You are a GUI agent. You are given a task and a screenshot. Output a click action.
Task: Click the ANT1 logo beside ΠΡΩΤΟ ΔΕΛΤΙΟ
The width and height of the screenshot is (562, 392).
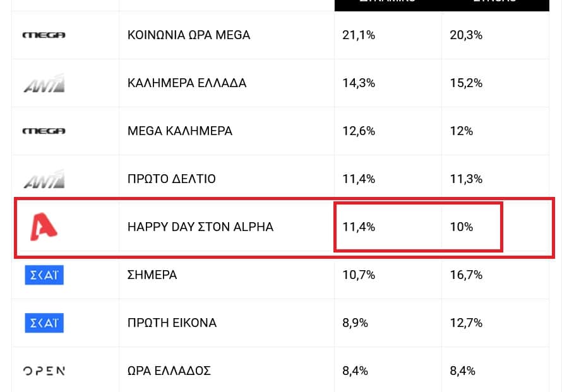point(44,179)
